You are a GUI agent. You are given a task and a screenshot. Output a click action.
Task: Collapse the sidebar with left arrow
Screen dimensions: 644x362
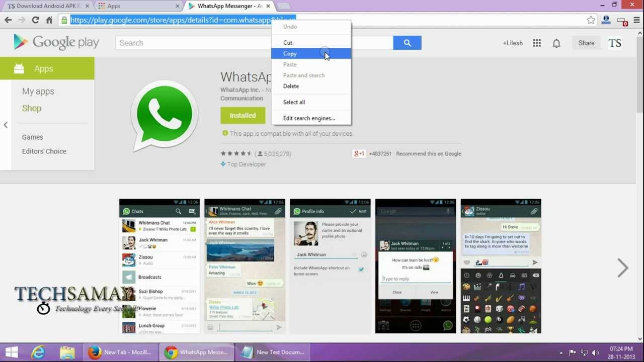(x=6, y=125)
